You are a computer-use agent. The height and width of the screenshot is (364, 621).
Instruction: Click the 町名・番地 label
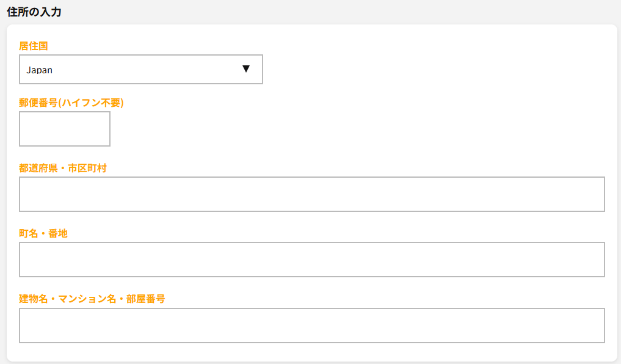43,233
